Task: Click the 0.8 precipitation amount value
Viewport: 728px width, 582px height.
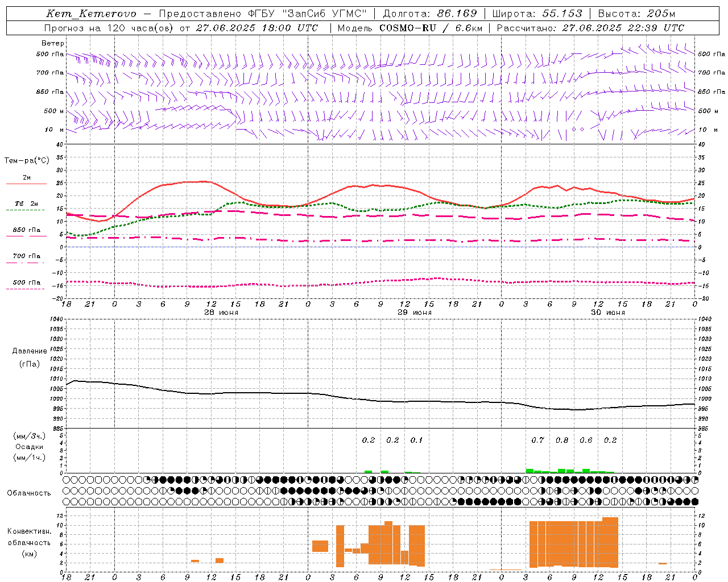Action: [x=562, y=440]
